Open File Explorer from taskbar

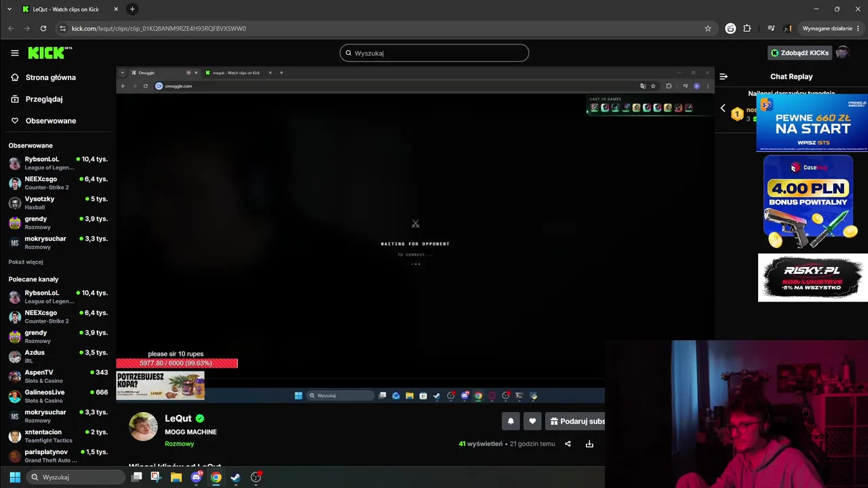coord(176,477)
